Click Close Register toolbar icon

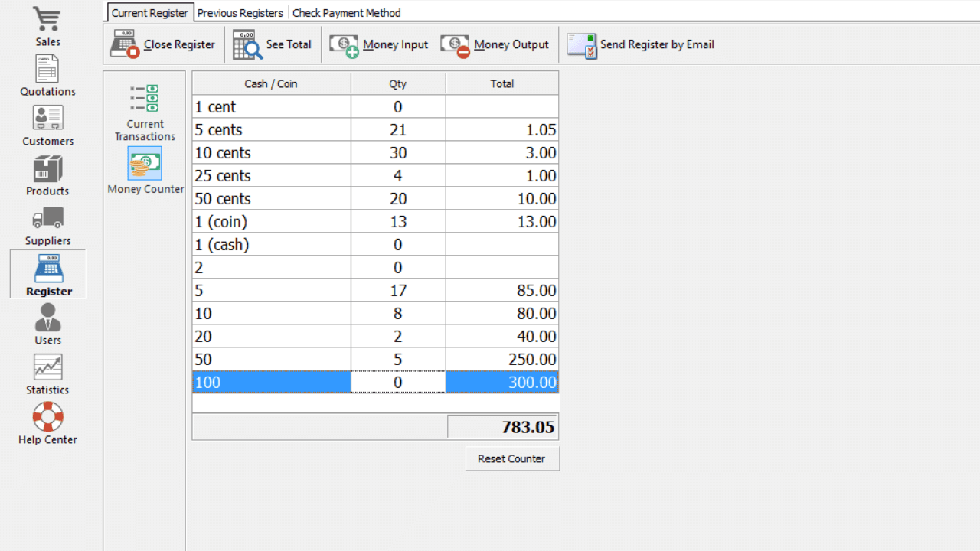(x=125, y=44)
